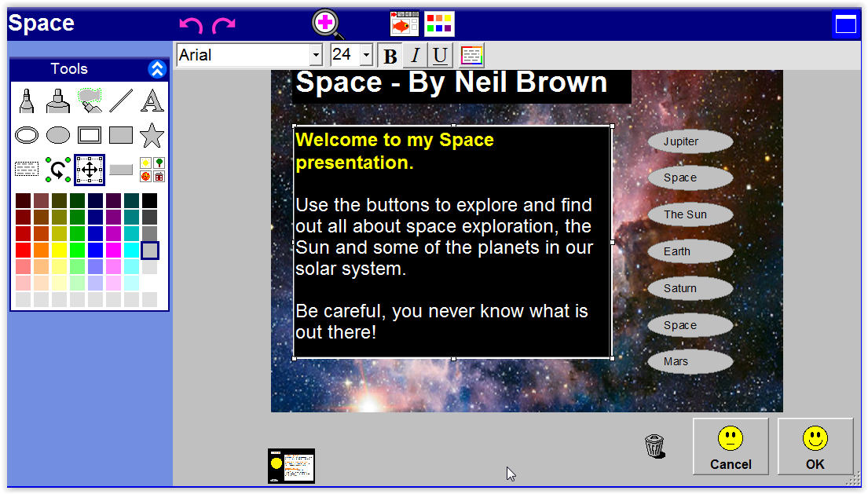Screen dimensions: 868x494
Task: Pick the bright yellow colour swatch
Action: tap(59, 251)
